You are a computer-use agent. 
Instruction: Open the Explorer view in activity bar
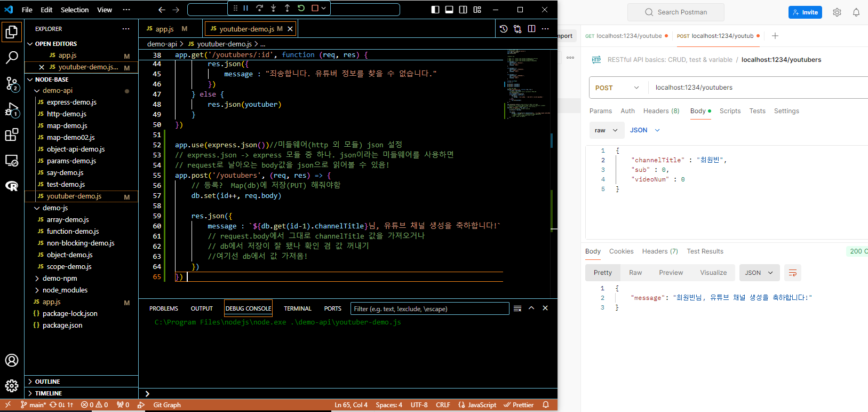12,32
